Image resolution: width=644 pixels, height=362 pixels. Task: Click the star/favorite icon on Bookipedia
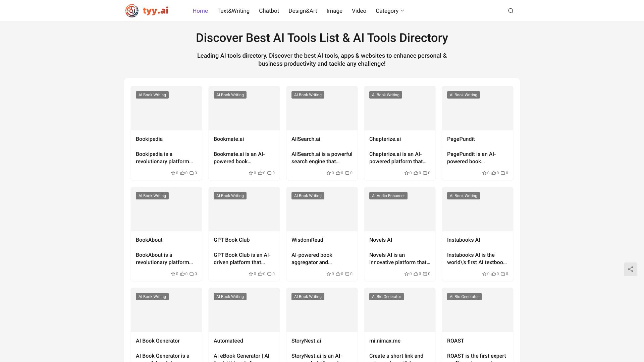click(173, 173)
